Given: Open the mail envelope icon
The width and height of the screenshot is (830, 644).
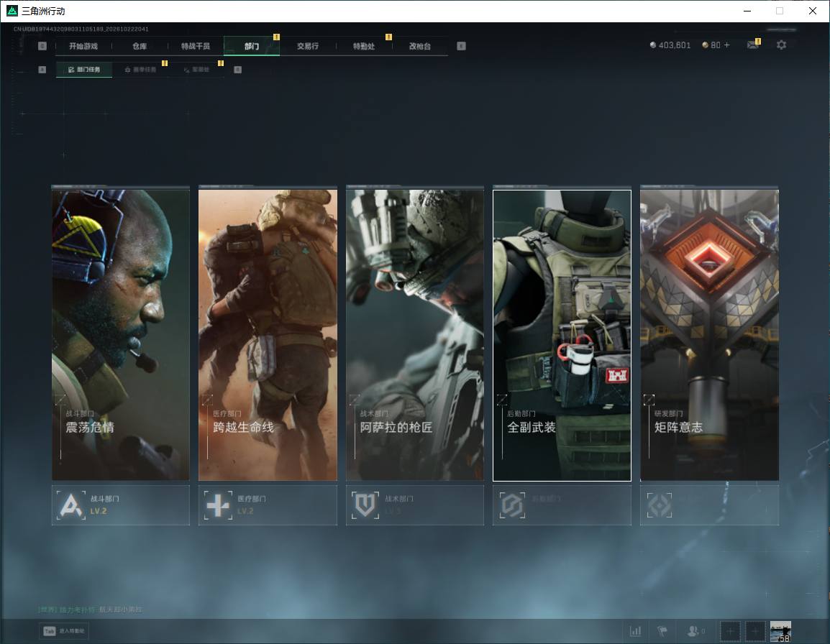Looking at the screenshot, I should [x=753, y=45].
